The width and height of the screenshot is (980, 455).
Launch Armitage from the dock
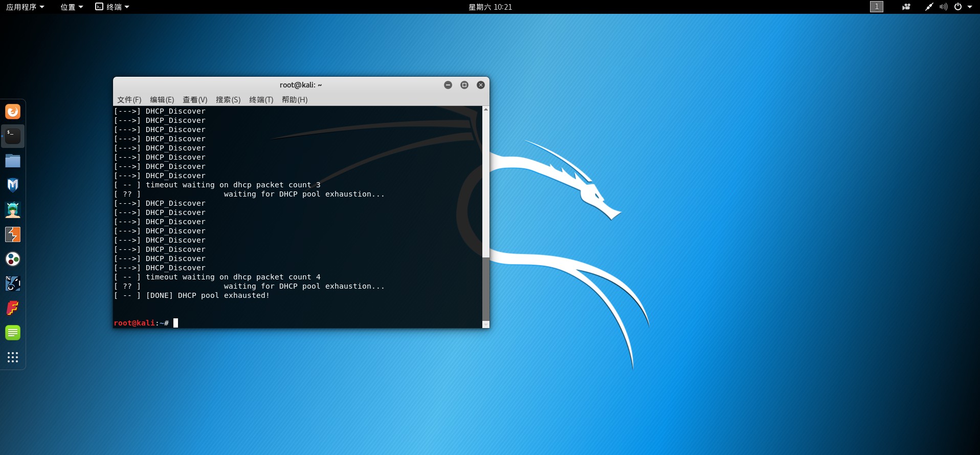tap(13, 210)
